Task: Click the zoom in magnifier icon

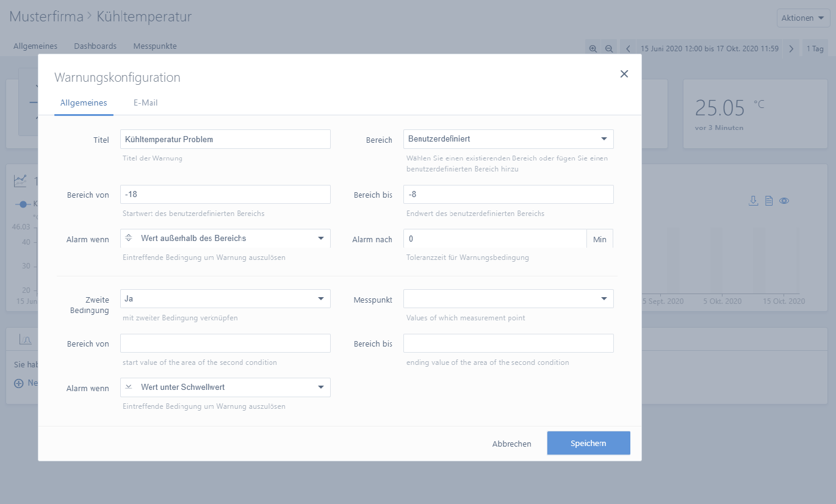Action: (x=593, y=49)
